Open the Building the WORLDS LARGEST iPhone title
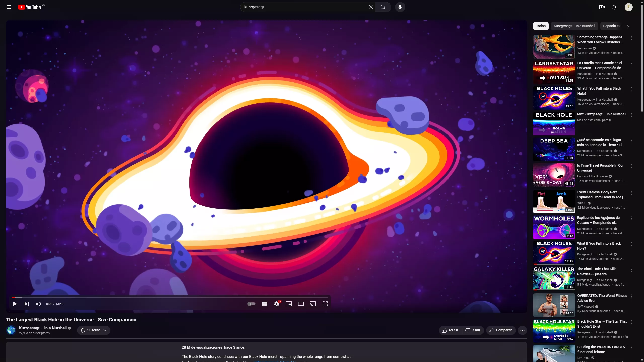This screenshot has width=644, height=362. pos(602,349)
